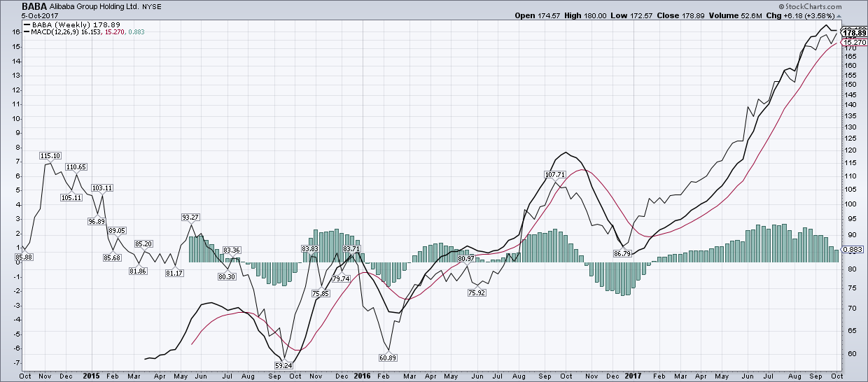Viewport: 868px width, 382px height.
Task: Click the 60.89 price label
Action: click(x=388, y=358)
